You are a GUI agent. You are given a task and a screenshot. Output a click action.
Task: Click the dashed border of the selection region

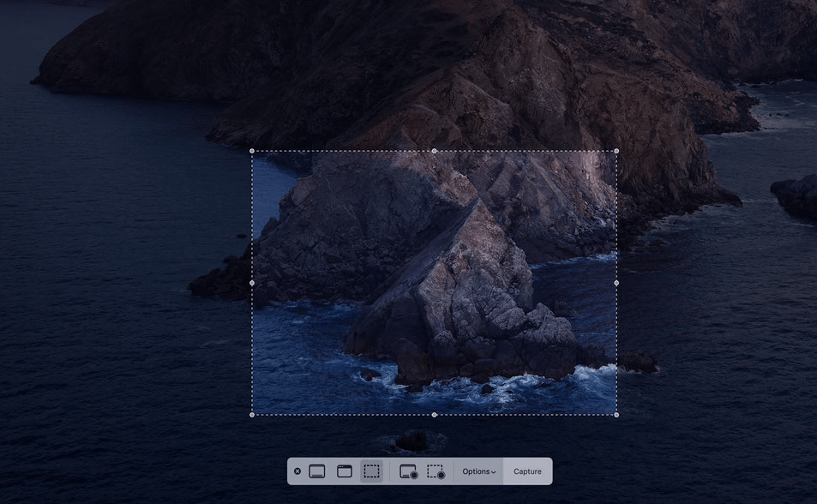[343, 150]
